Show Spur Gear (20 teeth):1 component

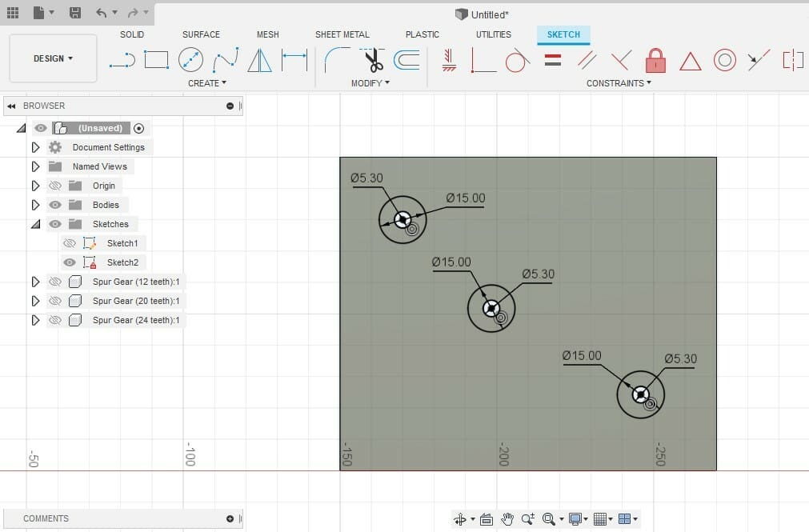(55, 301)
